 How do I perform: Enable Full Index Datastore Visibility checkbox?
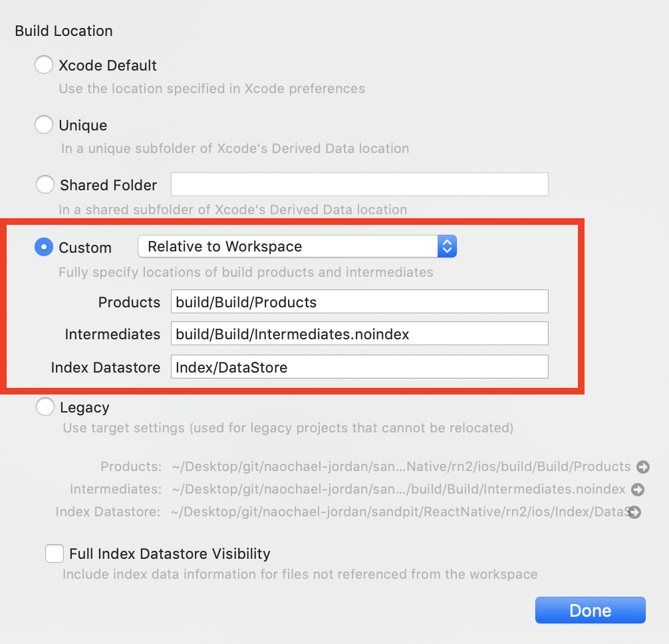click(55, 554)
